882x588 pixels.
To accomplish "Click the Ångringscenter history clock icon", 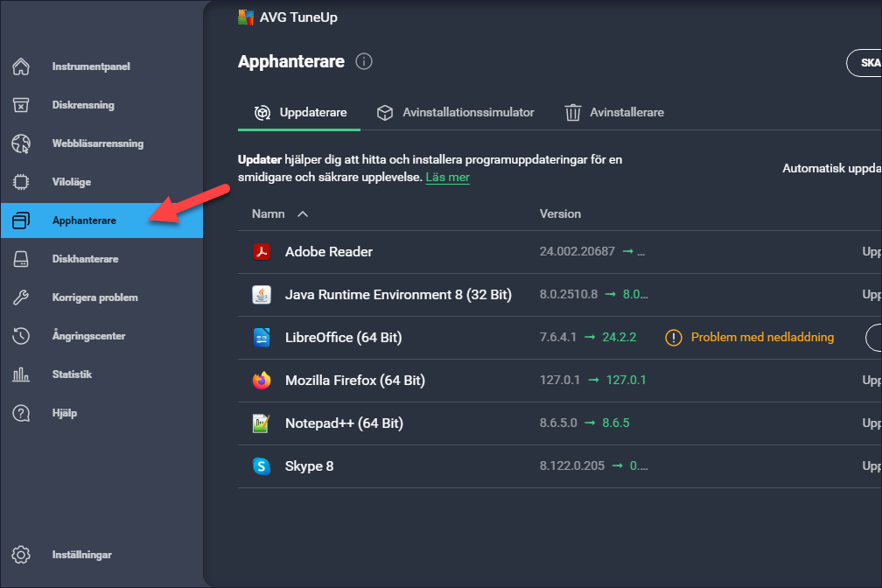I will pyautogui.click(x=21, y=336).
